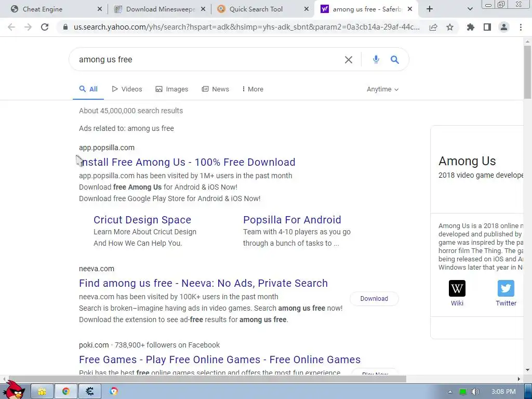The height and width of the screenshot is (399, 532).
Task: Open a new browser tab
Action: pos(430,9)
